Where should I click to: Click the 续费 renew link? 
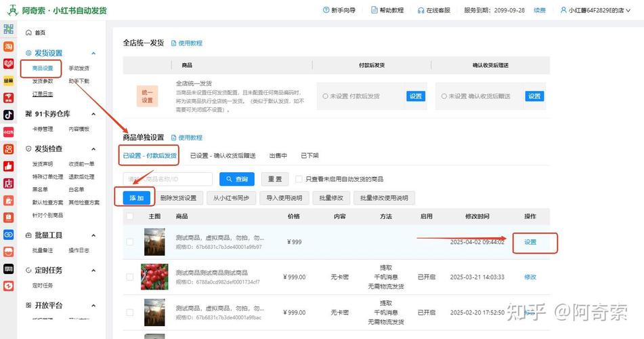pyautogui.click(x=540, y=10)
